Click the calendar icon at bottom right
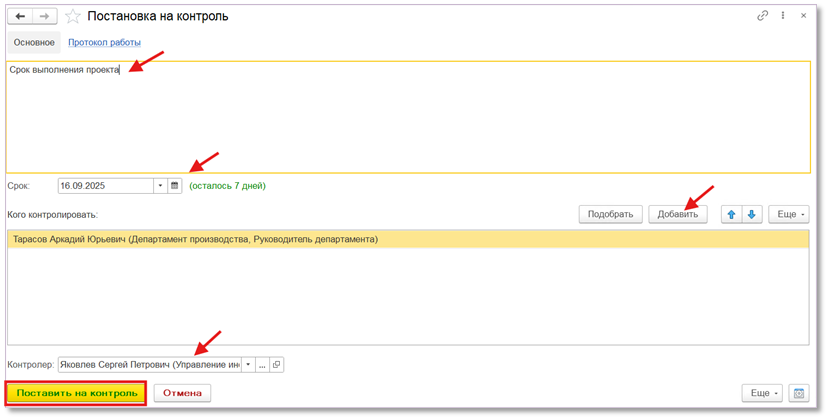 coord(797,393)
